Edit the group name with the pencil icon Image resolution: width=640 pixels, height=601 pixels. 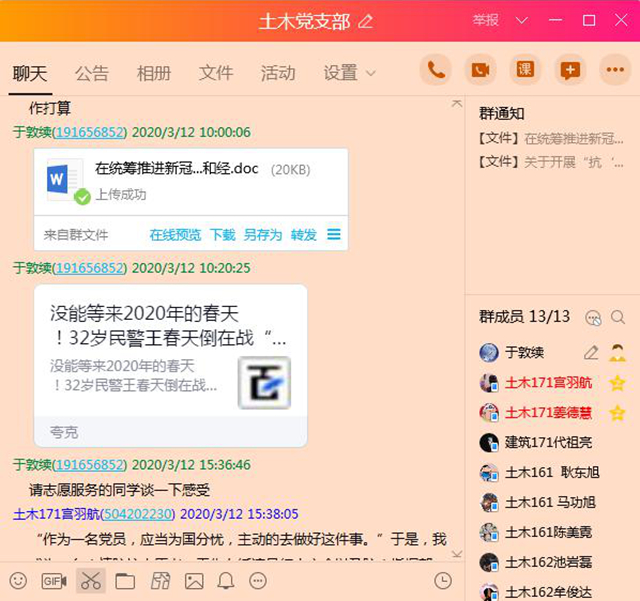[x=366, y=21]
